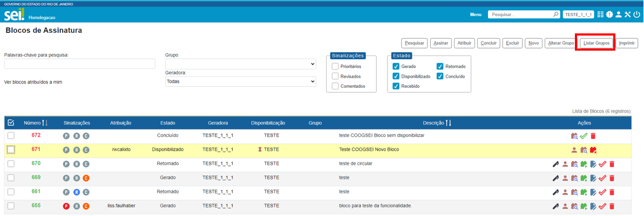Select the checkbox for block 671
This screenshot has height=216, width=644.
tap(11, 149)
